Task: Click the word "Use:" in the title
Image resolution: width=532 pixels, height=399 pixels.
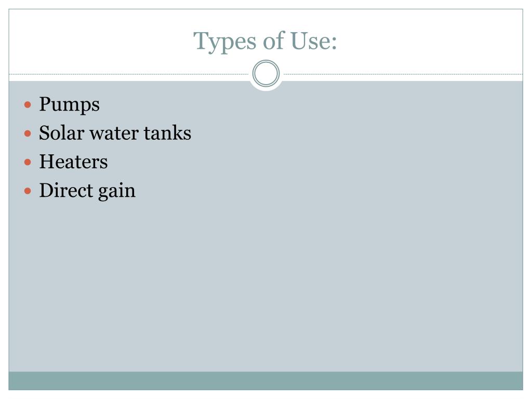Action: point(315,41)
